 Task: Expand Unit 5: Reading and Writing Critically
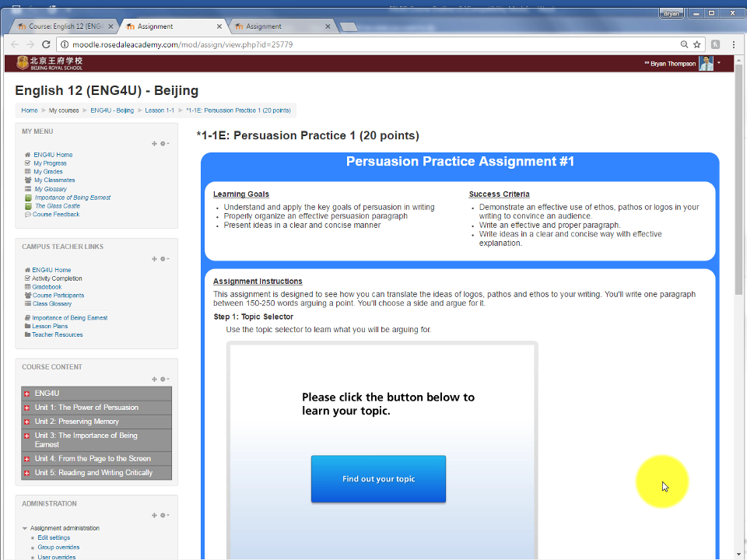pyautogui.click(x=26, y=474)
